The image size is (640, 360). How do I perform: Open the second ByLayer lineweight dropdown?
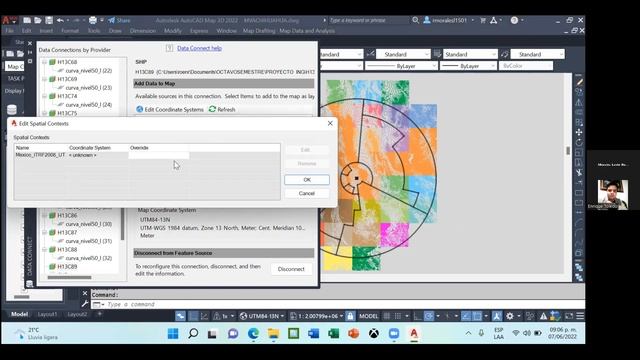click(468, 66)
